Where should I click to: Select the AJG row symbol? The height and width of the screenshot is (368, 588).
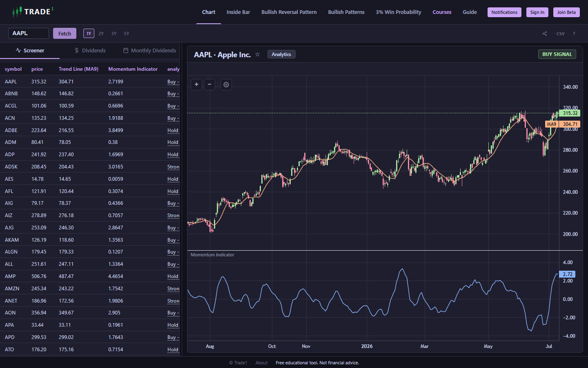coord(9,228)
